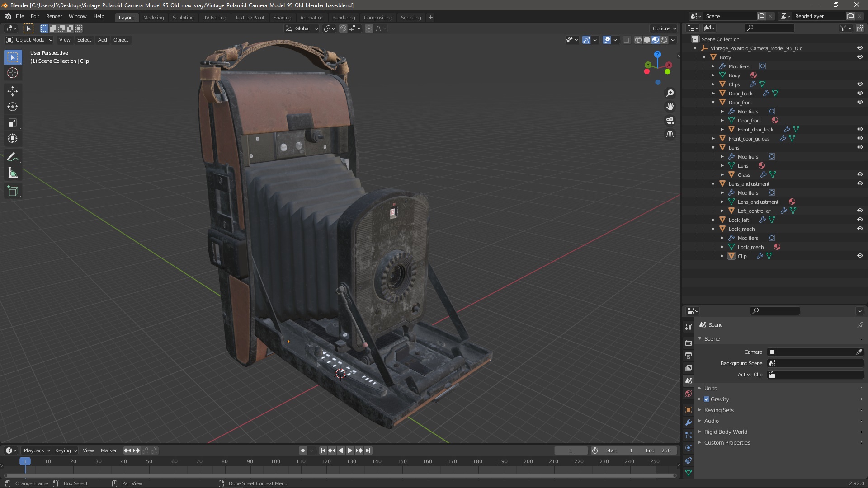Select the Measure tool
This screenshot has width=868, height=488.
(13, 173)
